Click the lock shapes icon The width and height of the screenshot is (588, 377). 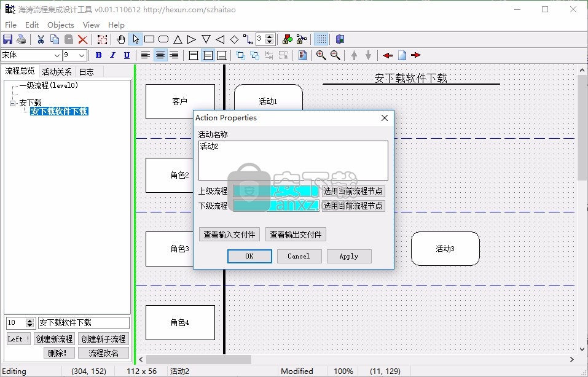point(288,39)
